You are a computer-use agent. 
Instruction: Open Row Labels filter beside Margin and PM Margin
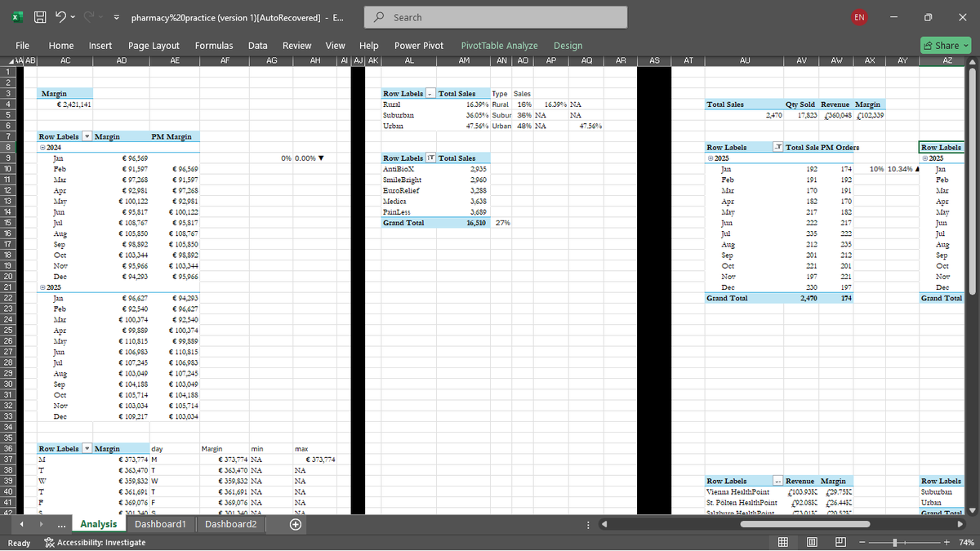[87, 137]
